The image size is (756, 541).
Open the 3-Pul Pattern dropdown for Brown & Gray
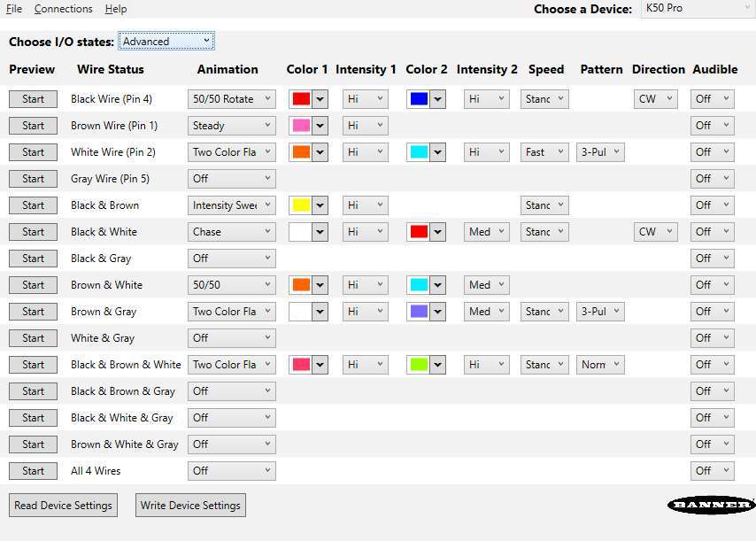[x=600, y=311]
